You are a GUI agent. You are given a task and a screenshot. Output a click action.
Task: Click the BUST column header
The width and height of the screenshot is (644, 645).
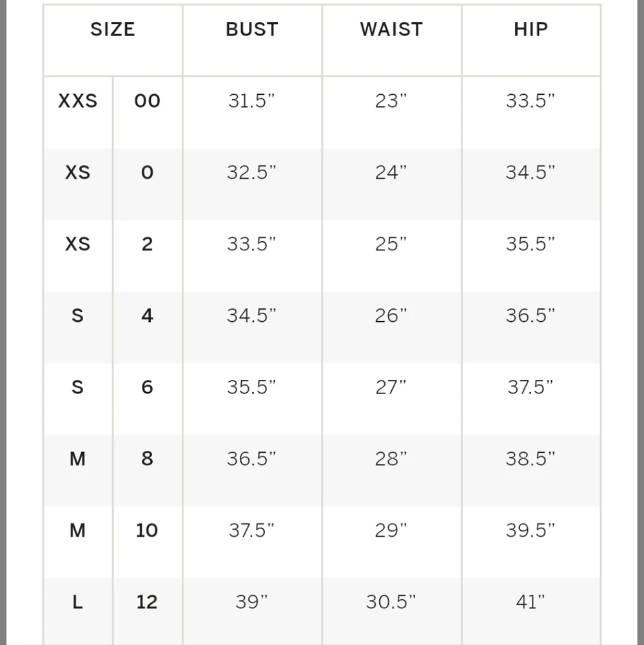tap(252, 30)
